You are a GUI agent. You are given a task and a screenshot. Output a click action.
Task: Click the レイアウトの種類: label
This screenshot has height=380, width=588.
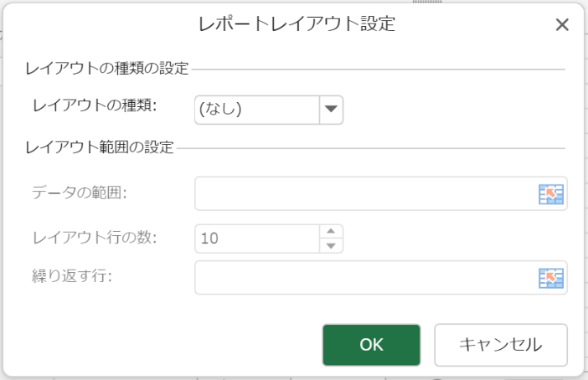pos(100,106)
